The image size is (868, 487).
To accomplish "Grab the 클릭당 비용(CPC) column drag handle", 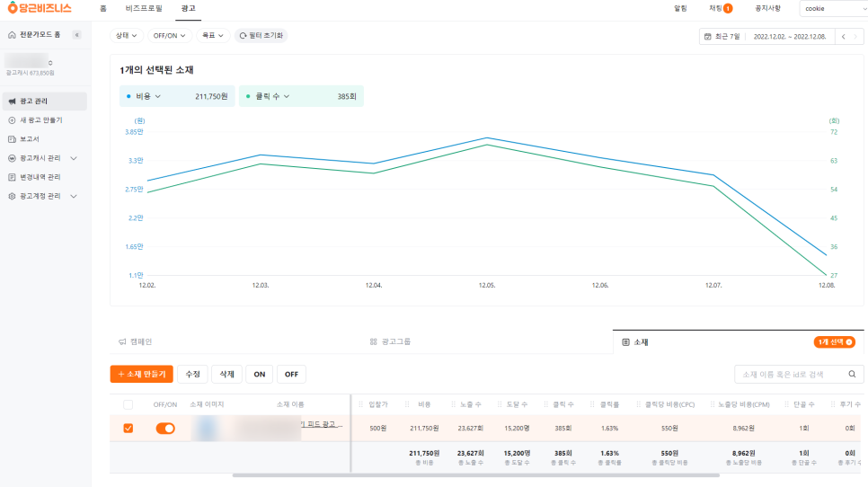I will (x=638, y=404).
